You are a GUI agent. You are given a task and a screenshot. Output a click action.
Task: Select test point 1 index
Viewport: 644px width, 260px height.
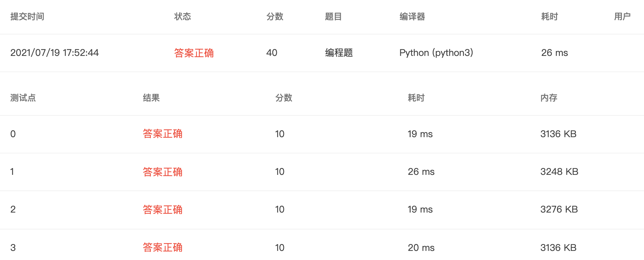click(12, 172)
